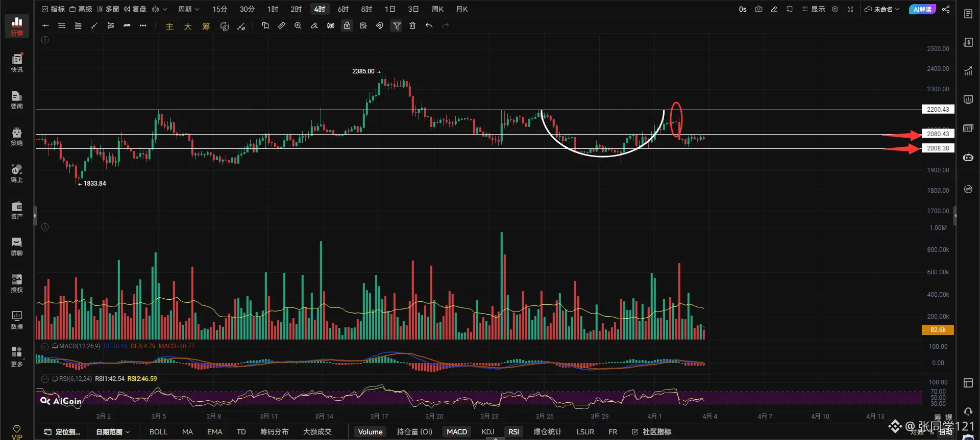Open the 日期范围 date range dropdown
980x440 pixels.
click(x=113, y=432)
